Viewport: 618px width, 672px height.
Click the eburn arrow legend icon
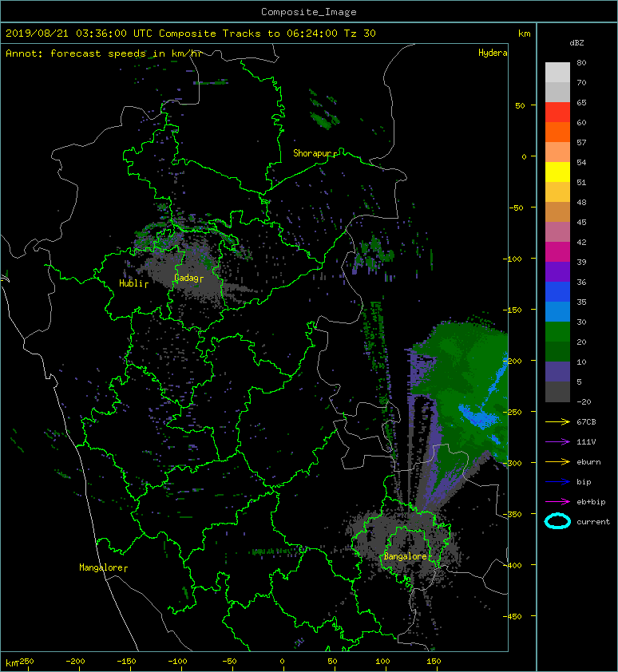[557, 462]
